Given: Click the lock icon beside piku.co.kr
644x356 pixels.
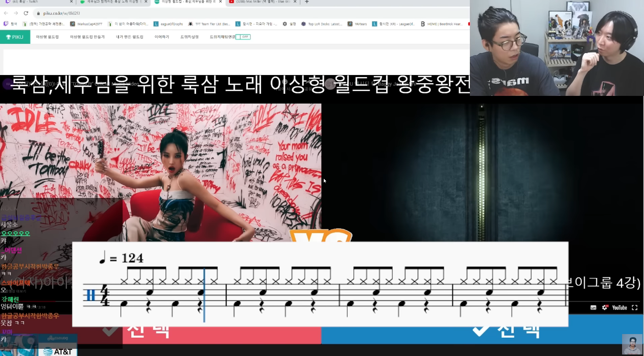Looking at the screenshot, I should pos(38,13).
